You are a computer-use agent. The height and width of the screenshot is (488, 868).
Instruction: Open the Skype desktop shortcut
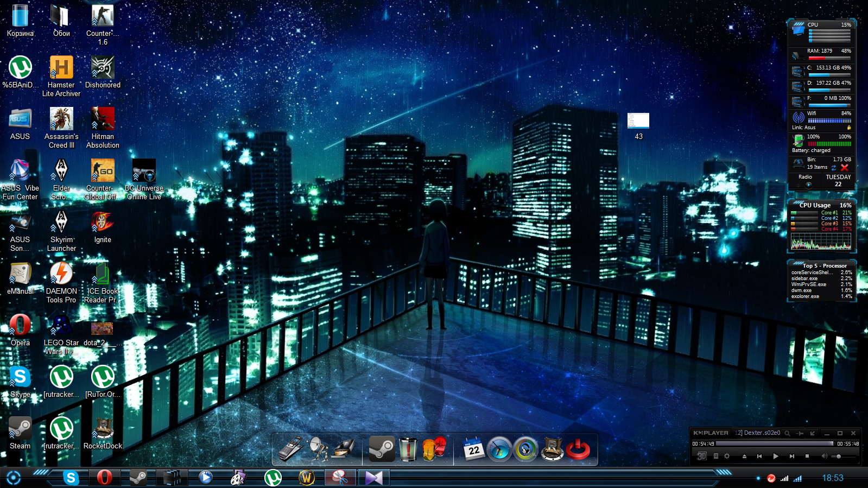click(20, 382)
